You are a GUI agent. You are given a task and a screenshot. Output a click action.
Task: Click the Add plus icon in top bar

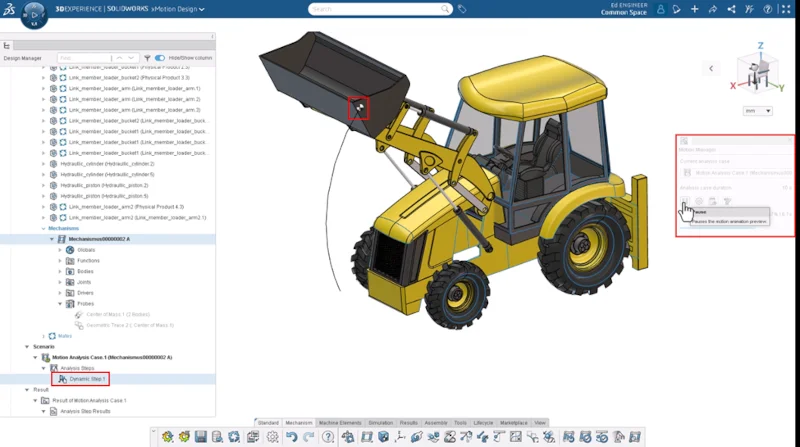[x=695, y=9]
